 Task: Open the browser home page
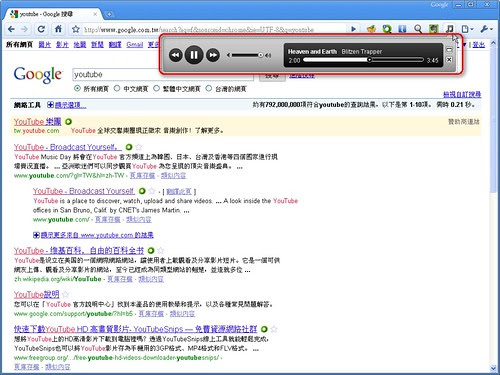coord(58,29)
